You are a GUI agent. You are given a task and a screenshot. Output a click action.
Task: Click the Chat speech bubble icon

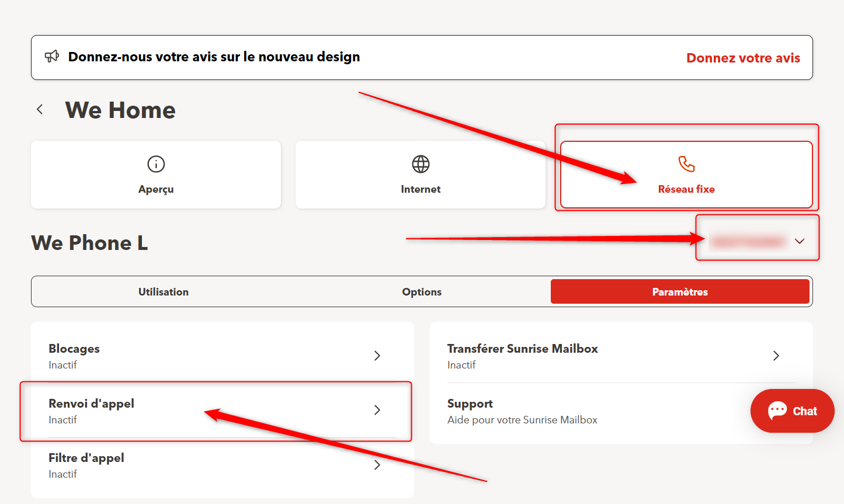pyautogui.click(x=777, y=411)
